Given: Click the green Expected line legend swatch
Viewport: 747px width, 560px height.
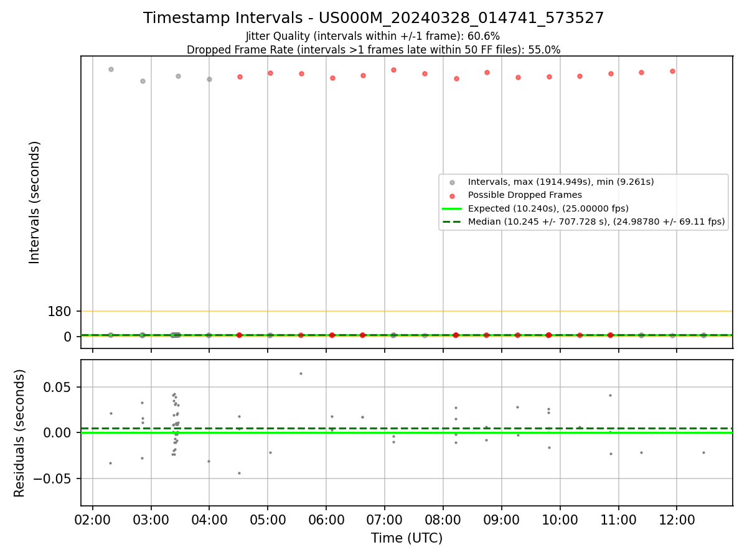Looking at the screenshot, I should point(453,208).
